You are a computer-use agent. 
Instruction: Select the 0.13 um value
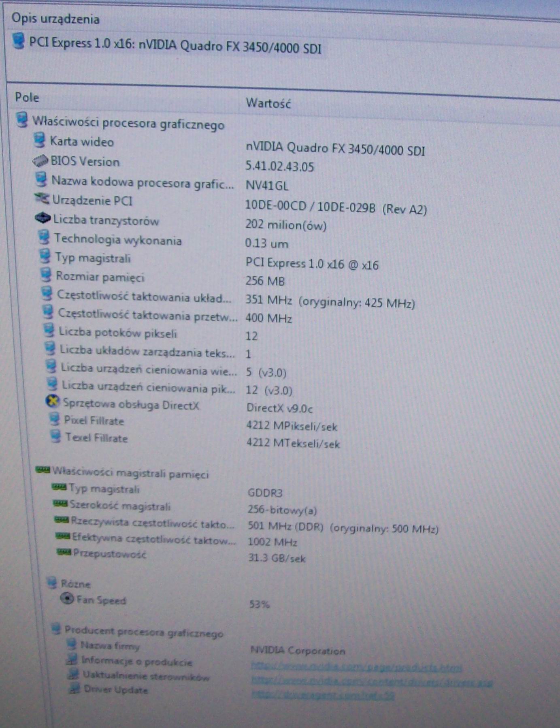(x=266, y=243)
